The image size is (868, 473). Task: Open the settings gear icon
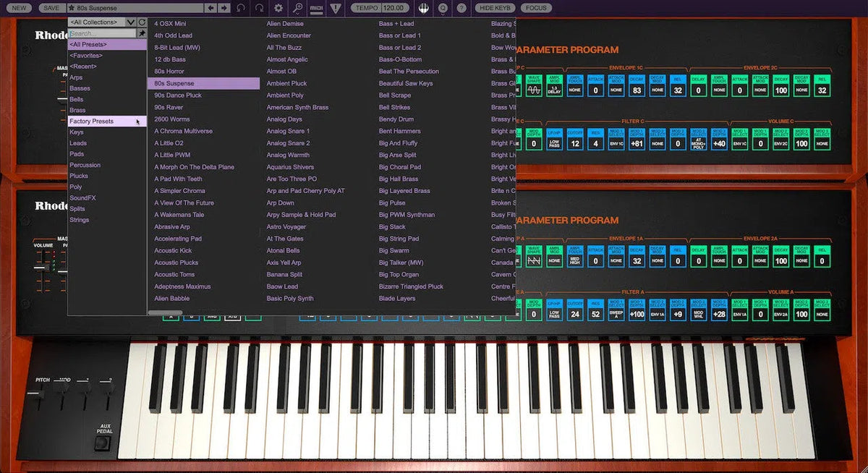[279, 8]
